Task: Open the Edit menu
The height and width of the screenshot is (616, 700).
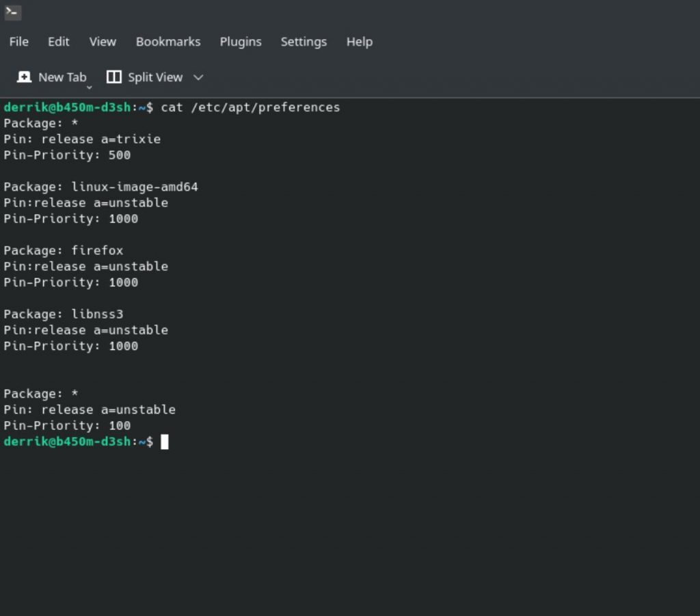Action: coord(58,42)
